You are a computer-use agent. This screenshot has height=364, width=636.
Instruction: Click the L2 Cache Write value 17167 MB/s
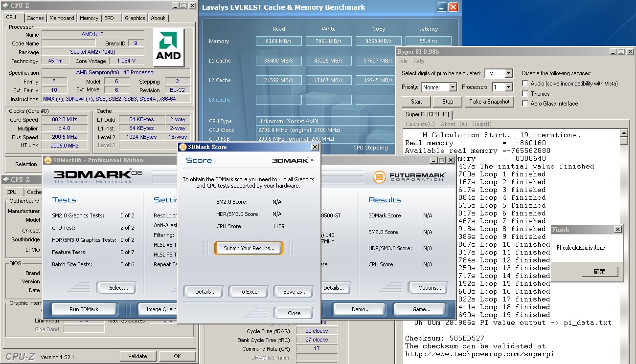[x=328, y=81]
